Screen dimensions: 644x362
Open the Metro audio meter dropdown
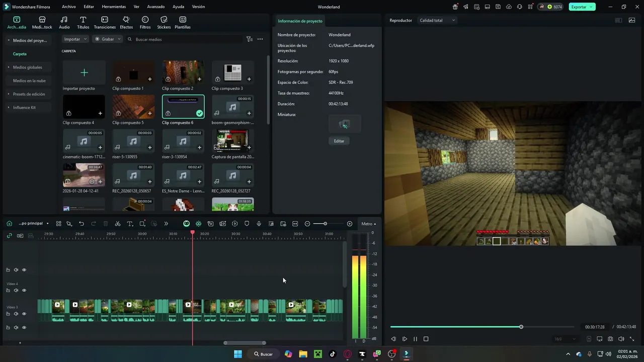368,224
